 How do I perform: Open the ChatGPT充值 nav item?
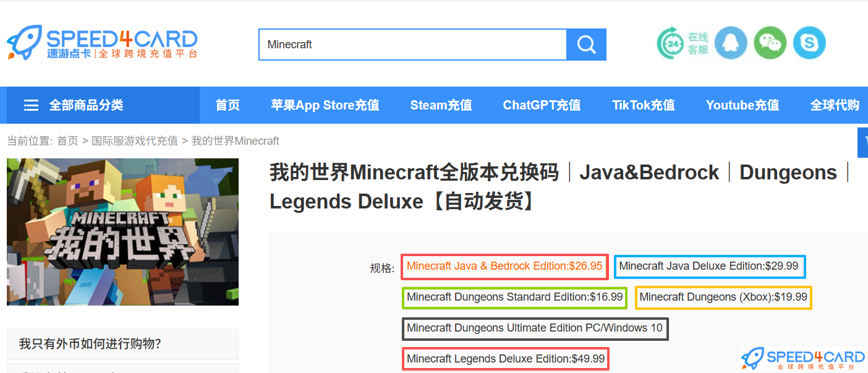542,105
